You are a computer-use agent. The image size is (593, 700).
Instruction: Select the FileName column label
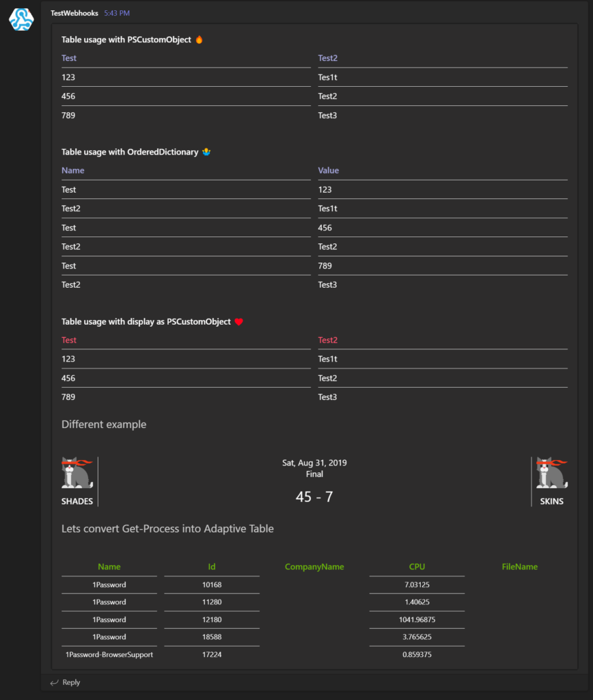[519, 567]
